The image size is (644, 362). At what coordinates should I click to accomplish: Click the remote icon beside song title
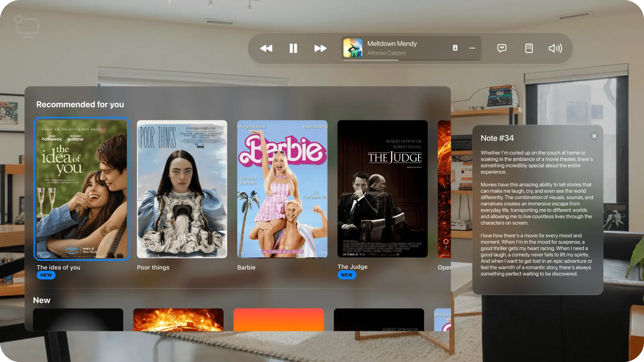pyautogui.click(x=455, y=48)
